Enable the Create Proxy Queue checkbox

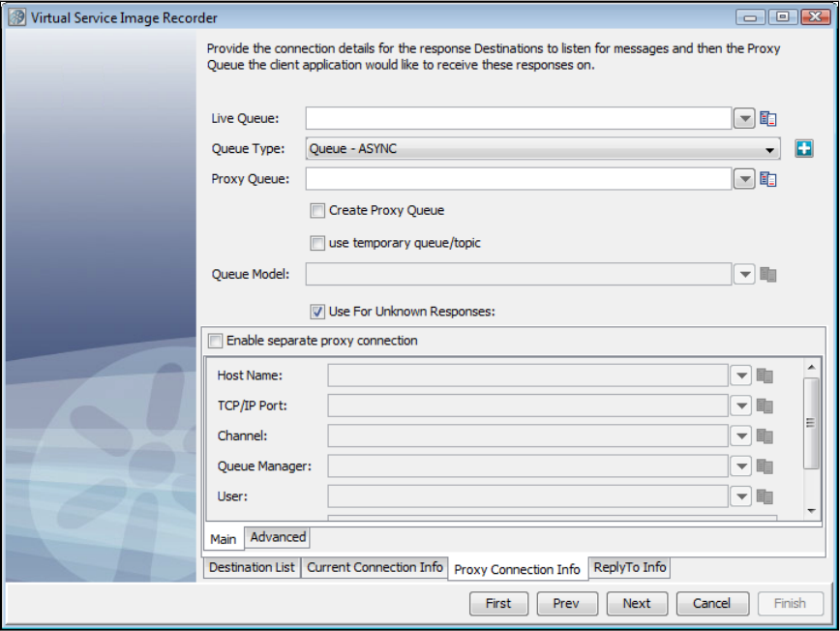pyautogui.click(x=317, y=210)
